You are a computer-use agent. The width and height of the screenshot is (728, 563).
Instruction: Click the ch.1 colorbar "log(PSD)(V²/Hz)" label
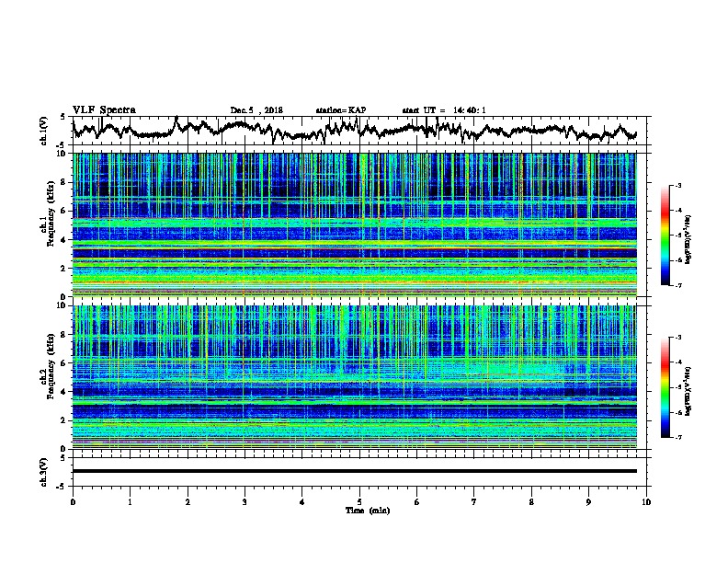(x=688, y=239)
